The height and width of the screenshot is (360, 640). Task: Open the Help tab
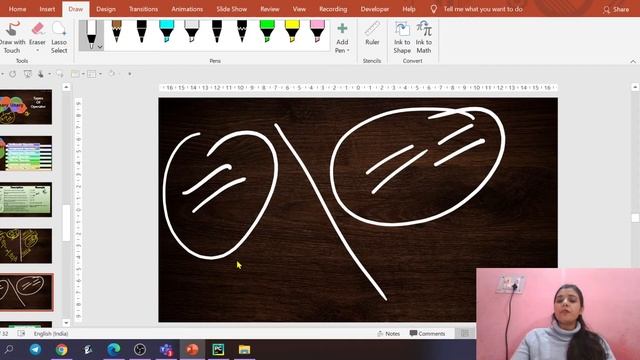[x=409, y=9]
